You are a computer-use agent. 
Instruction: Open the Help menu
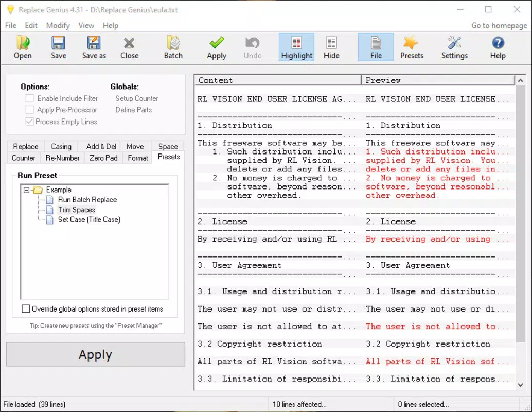(111, 25)
